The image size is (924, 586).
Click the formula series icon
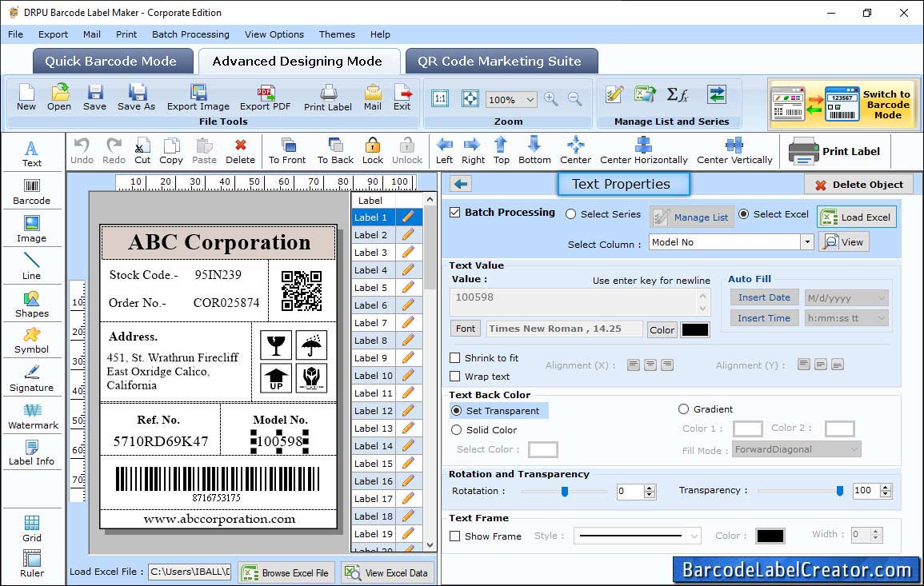[677, 94]
